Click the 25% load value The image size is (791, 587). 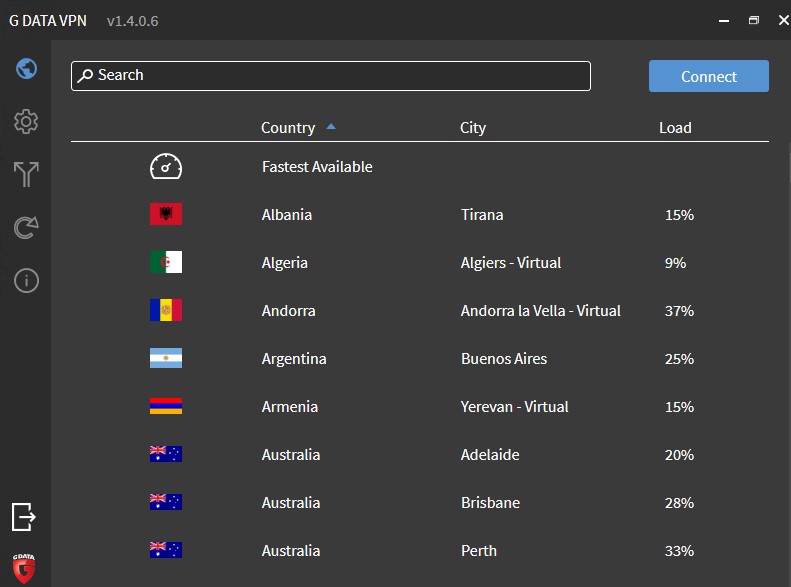coord(679,359)
